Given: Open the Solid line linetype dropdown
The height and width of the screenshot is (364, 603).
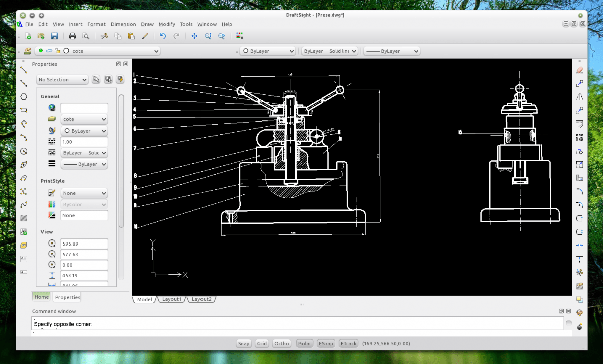Looking at the screenshot, I should (x=330, y=51).
